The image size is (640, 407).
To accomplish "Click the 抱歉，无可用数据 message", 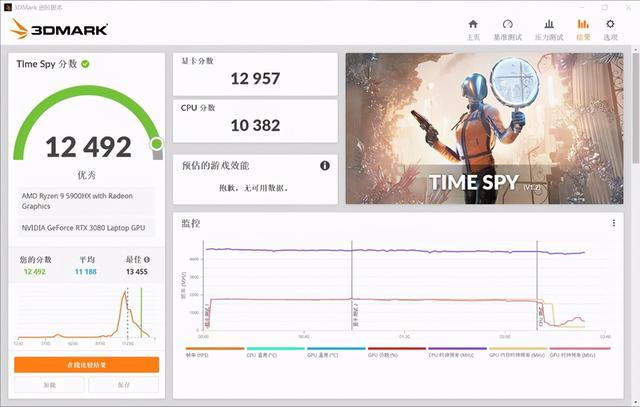I will 254,188.
